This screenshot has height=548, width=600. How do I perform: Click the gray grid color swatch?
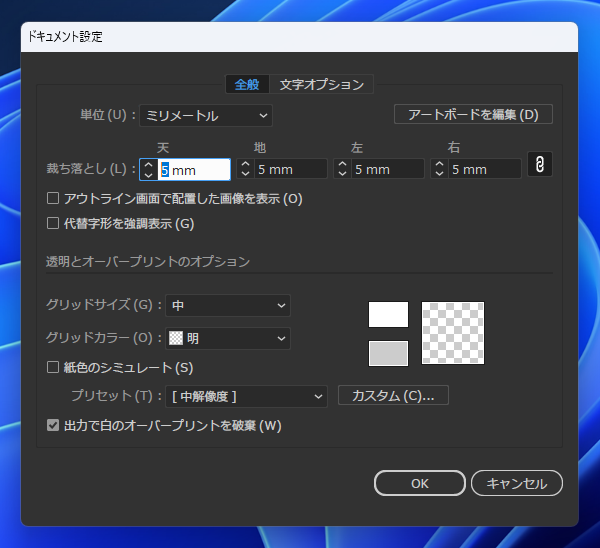(x=388, y=354)
